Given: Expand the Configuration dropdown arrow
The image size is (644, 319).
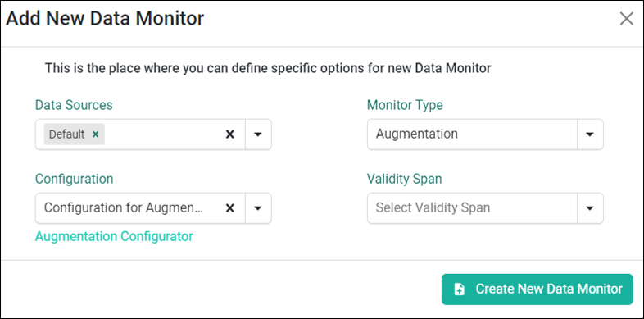Looking at the screenshot, I should tap(258, 208).
